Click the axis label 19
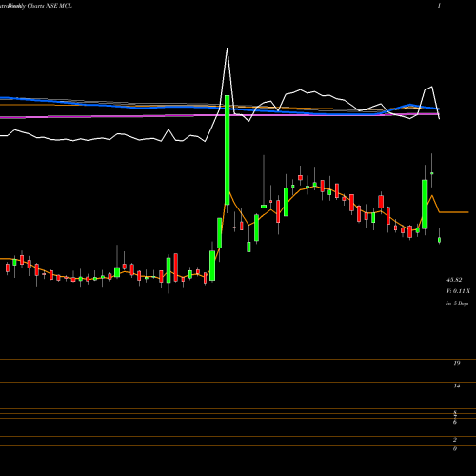The image size is (476, 476). 457,363
